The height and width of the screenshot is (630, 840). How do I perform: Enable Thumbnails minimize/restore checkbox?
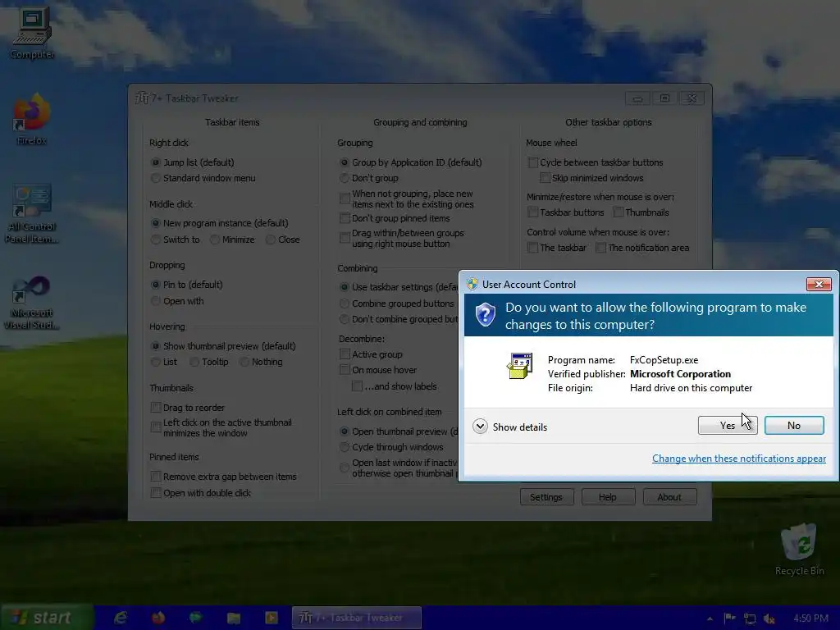point(619,212)
